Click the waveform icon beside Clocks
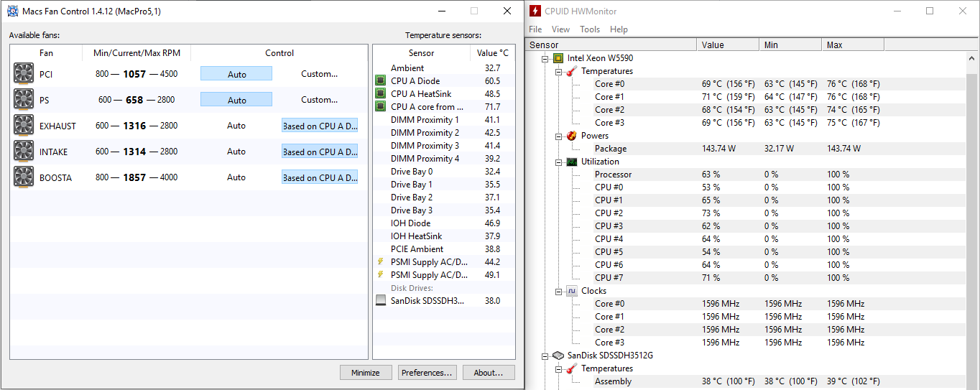 point(571,290)
